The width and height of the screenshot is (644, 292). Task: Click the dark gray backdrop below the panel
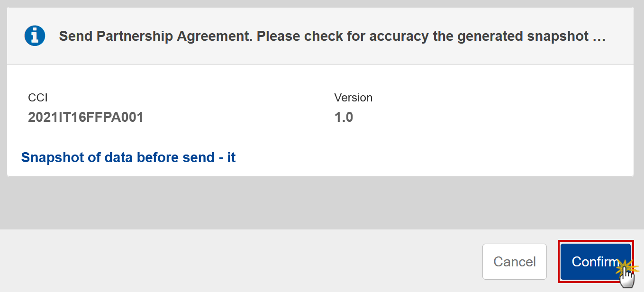coord(322,203)
